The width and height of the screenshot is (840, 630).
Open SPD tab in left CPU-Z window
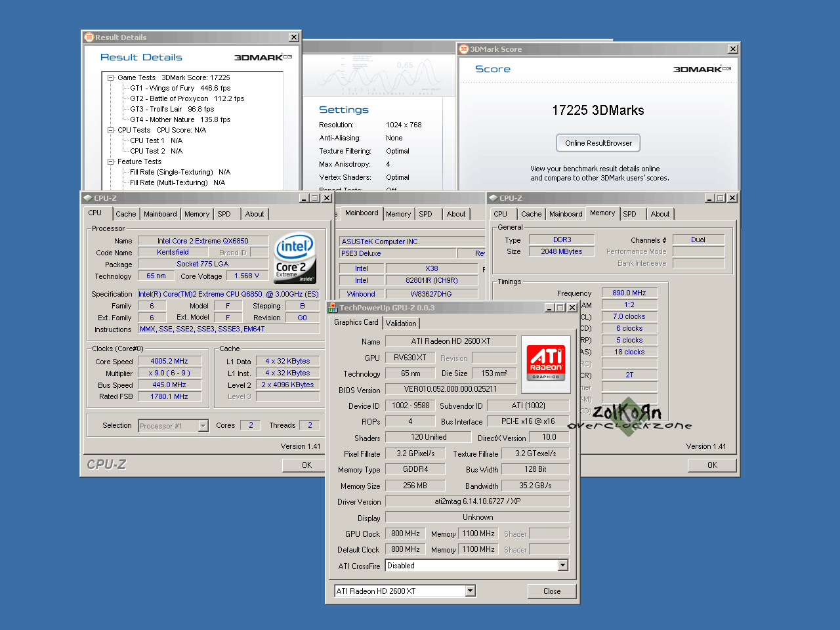point(224,214)
